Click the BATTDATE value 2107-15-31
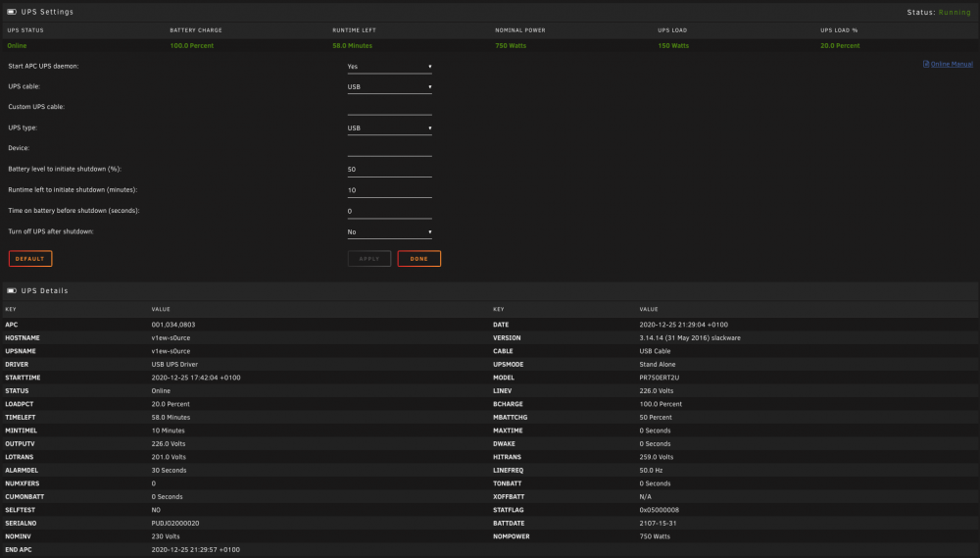Image resolution: width=980 pixels, height=558 pixels. (659, 523)
